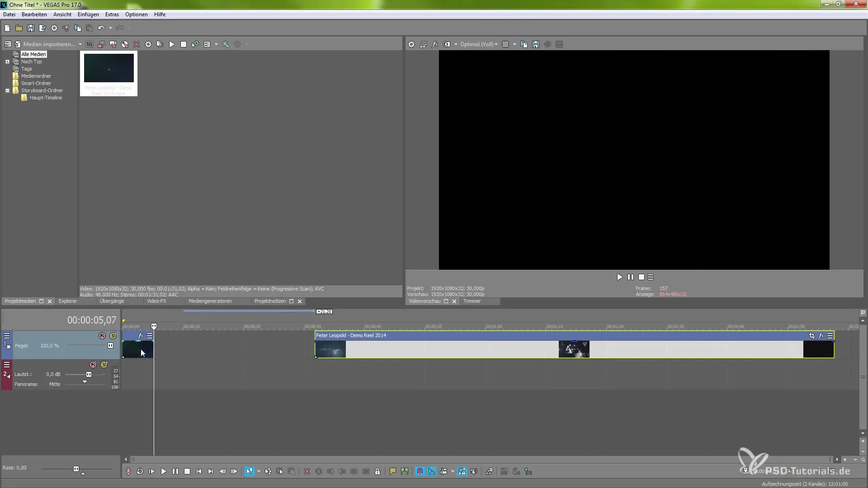This screenshot has height=488, width=868.
Task: Play the video in the preview window
Action: click(x=620, y=277)
